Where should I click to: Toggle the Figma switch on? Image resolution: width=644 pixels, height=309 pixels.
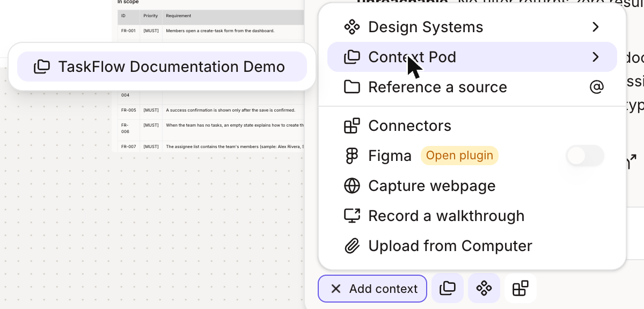[x=585, y=156]
